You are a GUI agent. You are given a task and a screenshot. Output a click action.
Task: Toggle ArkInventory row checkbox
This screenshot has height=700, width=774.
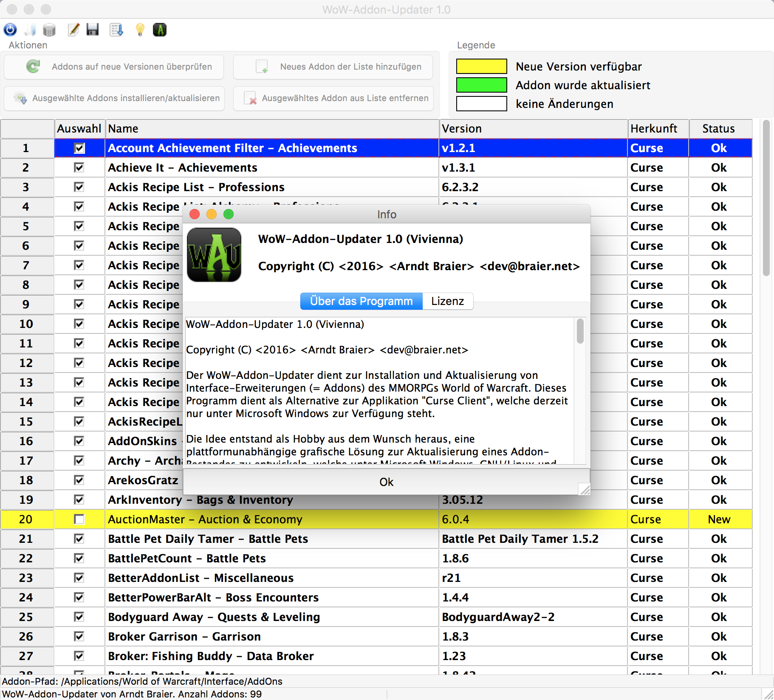click(79, 500)
